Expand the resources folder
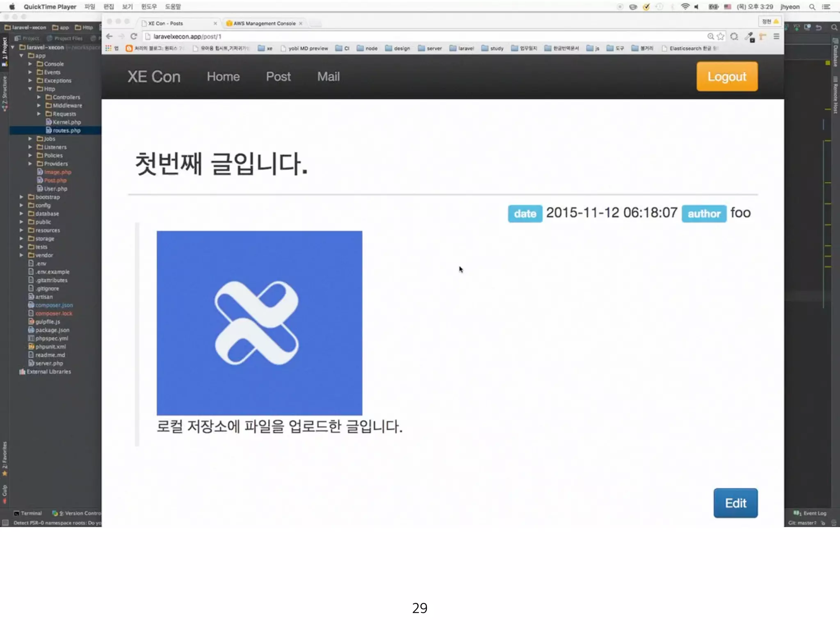The width and height of the screenshot is (840, 630). tap(21, 230)
